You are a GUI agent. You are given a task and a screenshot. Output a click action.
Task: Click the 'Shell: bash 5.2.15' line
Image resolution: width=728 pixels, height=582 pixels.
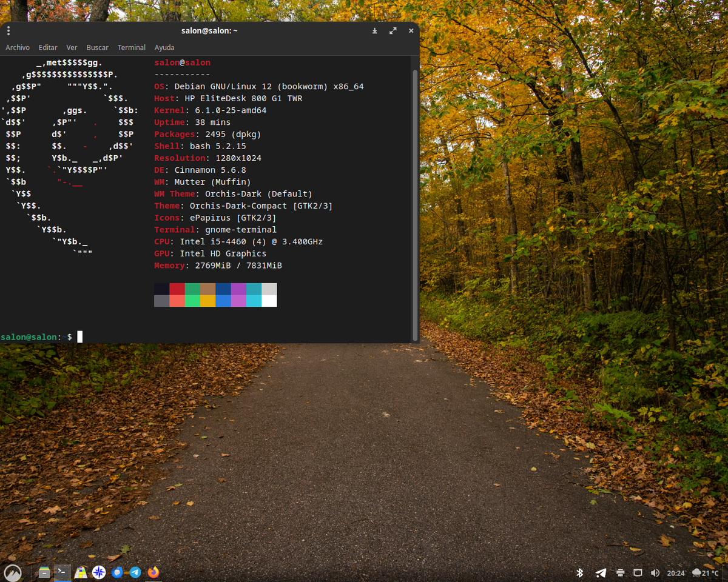click(x=200, y=146)
